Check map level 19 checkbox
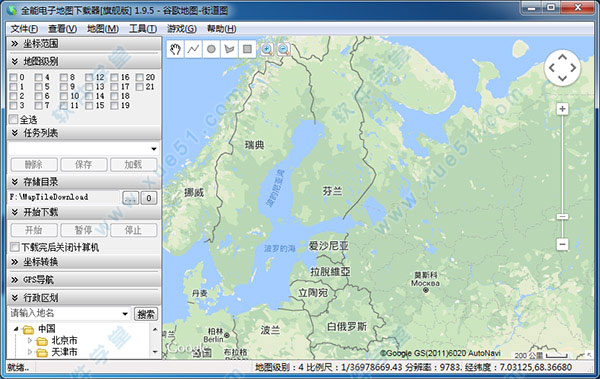The height and width of the screenshot is (379, 600). pos(114,106)
